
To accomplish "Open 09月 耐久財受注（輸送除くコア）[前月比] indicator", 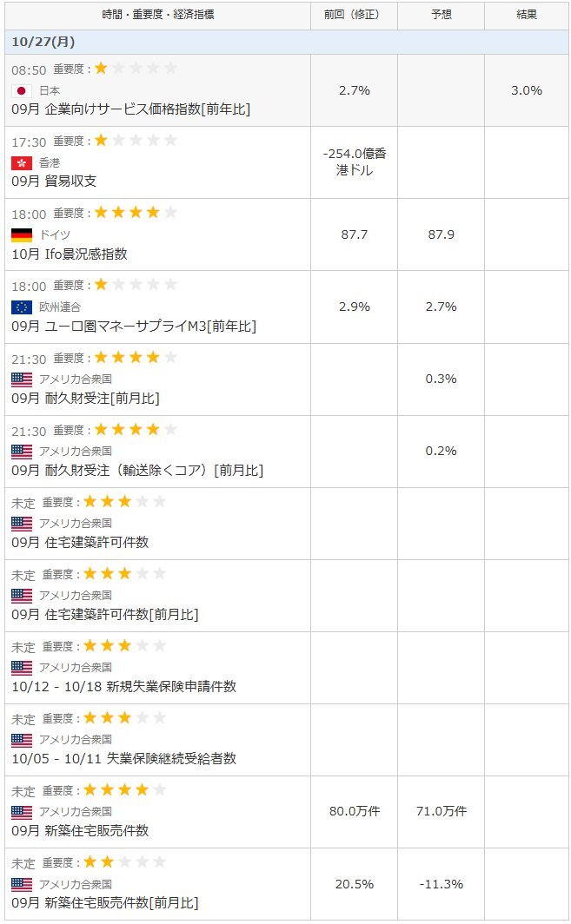I will [x=137, y=470].
